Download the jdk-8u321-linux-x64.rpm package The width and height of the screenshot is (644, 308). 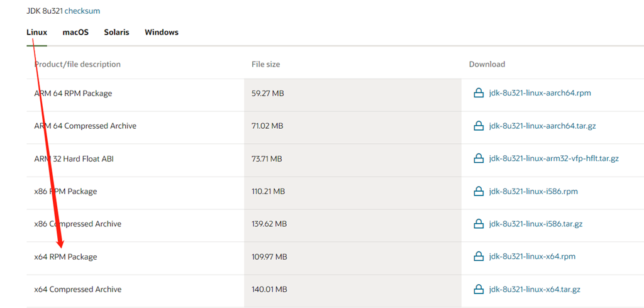click(x=532, y=256)
